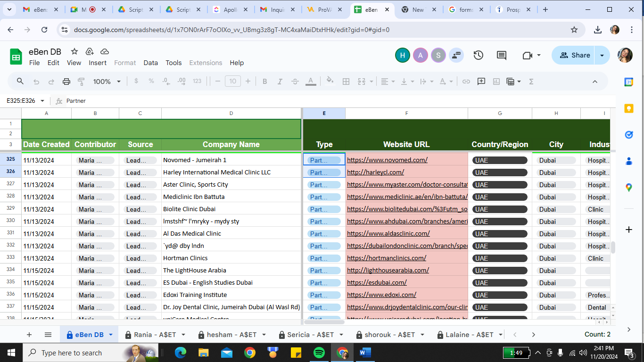Screen dimensions: 644x362
Task: Open Contacts in the side panel
Action: point(628,161)
